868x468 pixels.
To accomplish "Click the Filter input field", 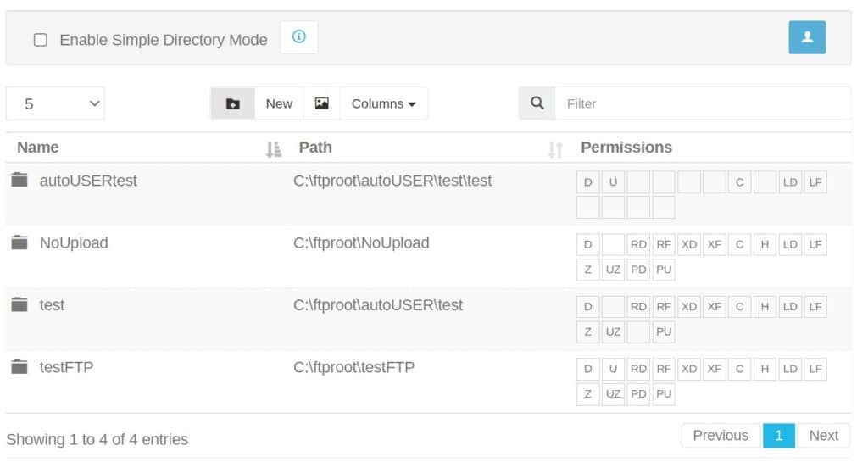I will pyautogui.click(x=703, y=103).
